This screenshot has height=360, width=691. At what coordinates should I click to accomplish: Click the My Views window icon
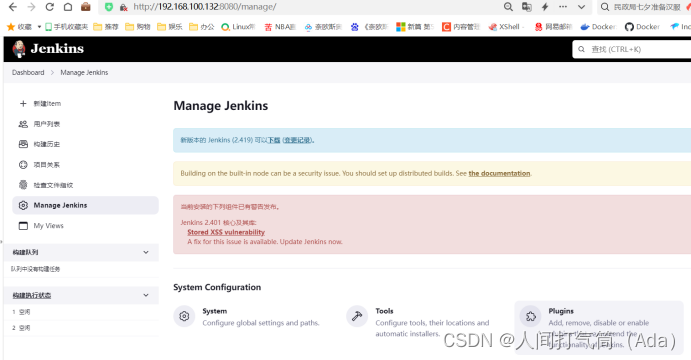(x=23, y=226)
